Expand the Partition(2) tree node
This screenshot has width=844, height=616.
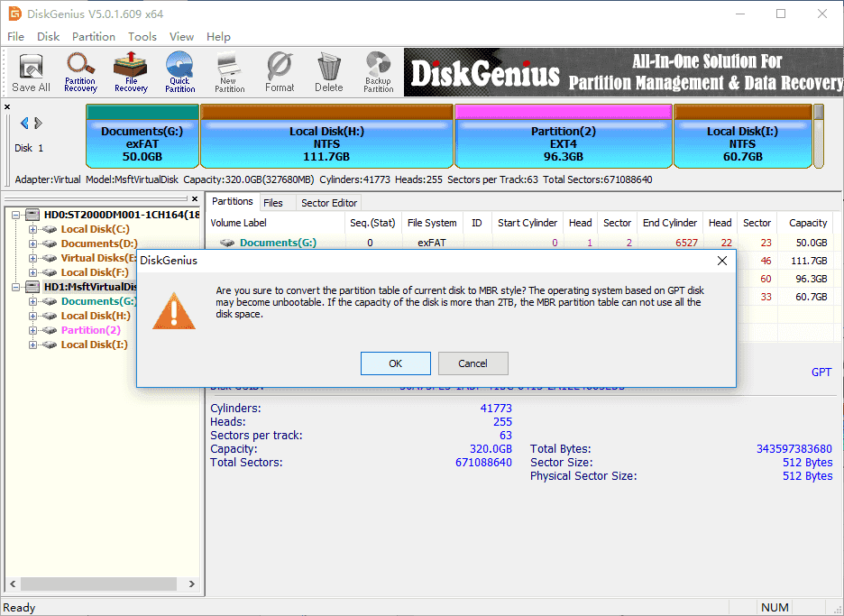[33, 330]
